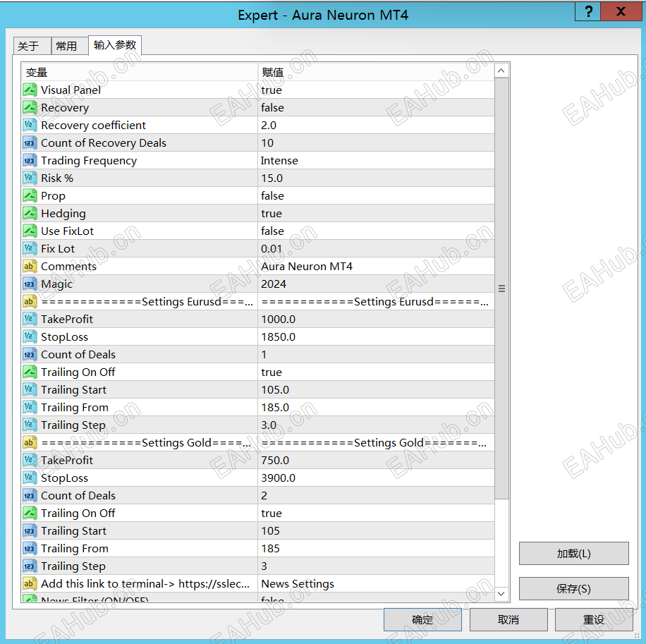Click the icon beside StopLoss with value 1850.0
This screenshot has height=644, width=646.
[30, 337]
